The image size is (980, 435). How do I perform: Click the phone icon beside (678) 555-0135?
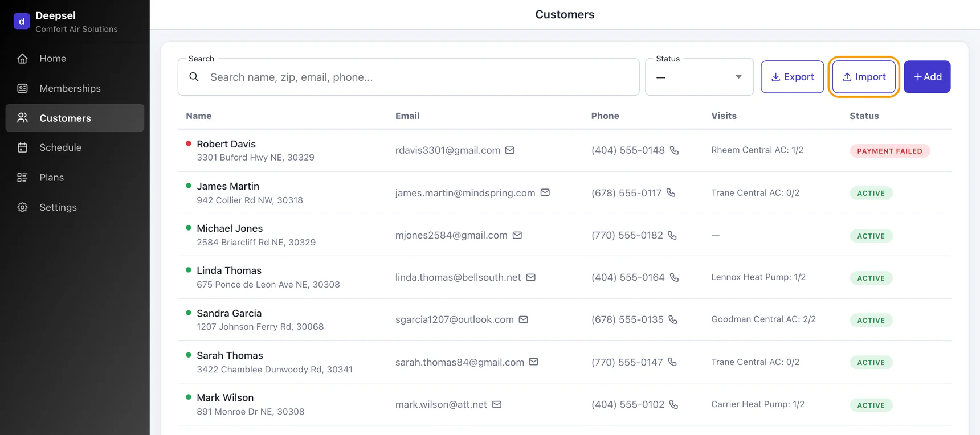tap(673, 319)
